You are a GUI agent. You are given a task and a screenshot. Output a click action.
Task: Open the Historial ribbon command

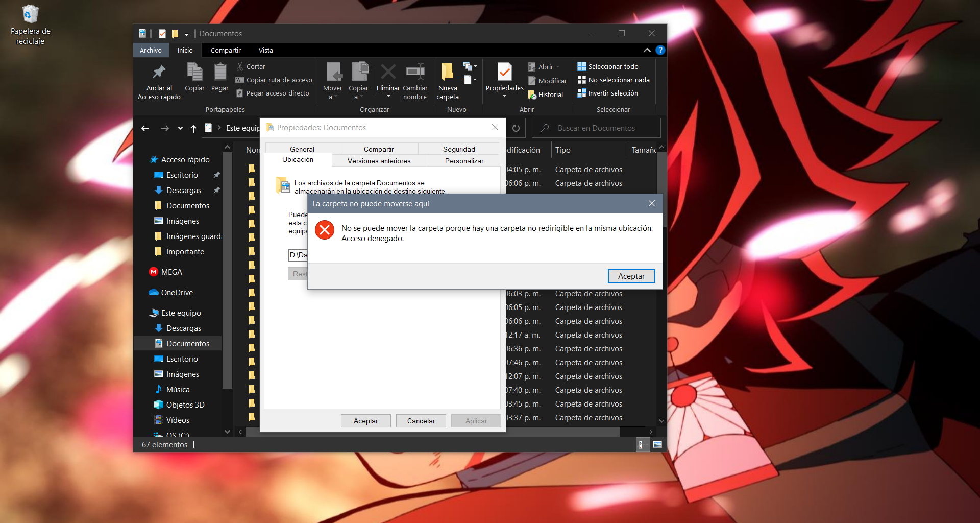click(x=545, y=94)
